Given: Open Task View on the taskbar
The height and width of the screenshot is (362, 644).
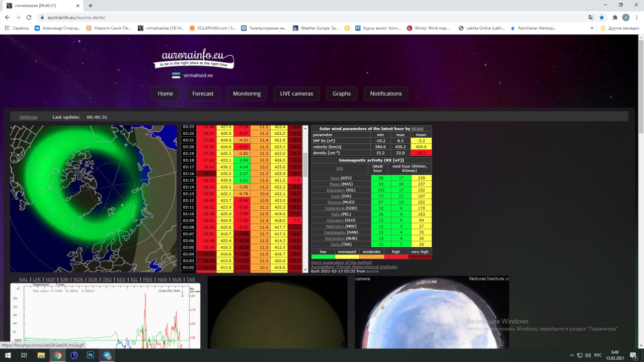Looking at the screenshot, I should [24, 355].
